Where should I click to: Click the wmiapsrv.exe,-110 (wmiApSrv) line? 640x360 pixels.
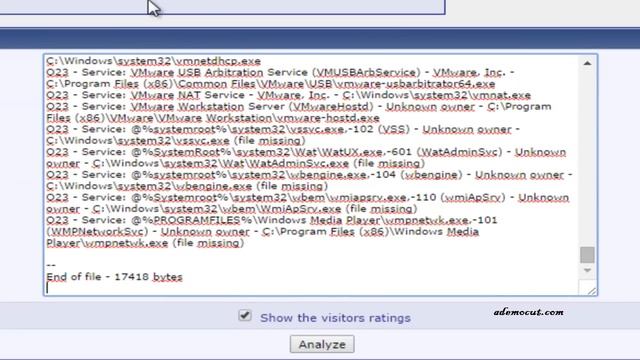click(x=307, y=198)
